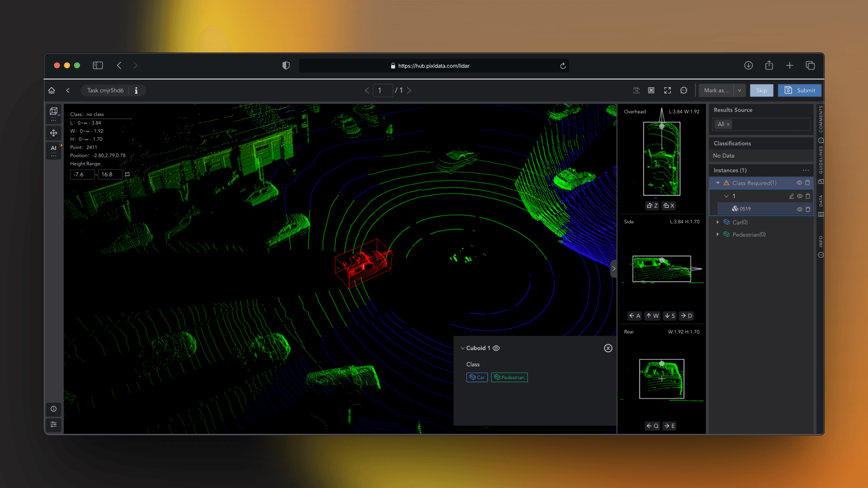Submit the annotation
The width and height of the screenshot is (868, 488).
800,90
